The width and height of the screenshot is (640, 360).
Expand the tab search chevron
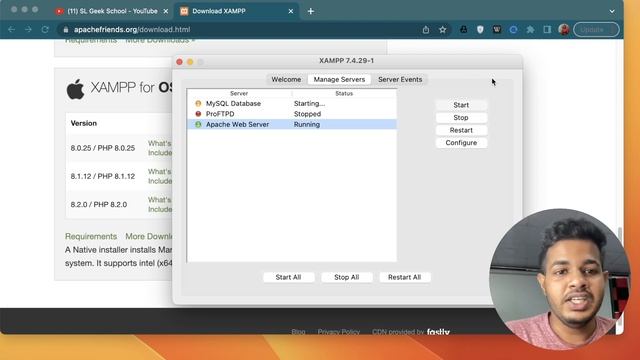tap(612, 11)
